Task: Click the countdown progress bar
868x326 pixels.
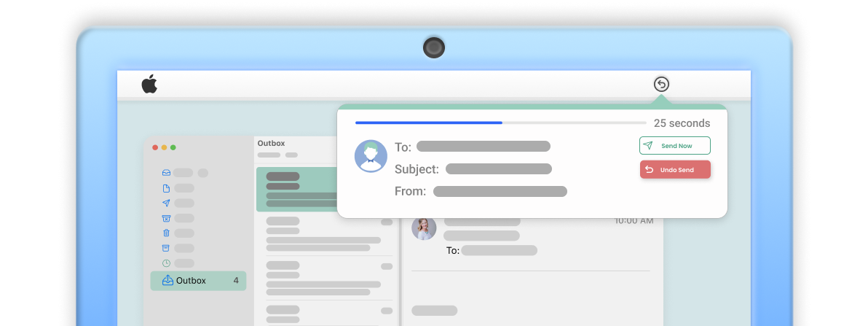Action: pos(500,123)
